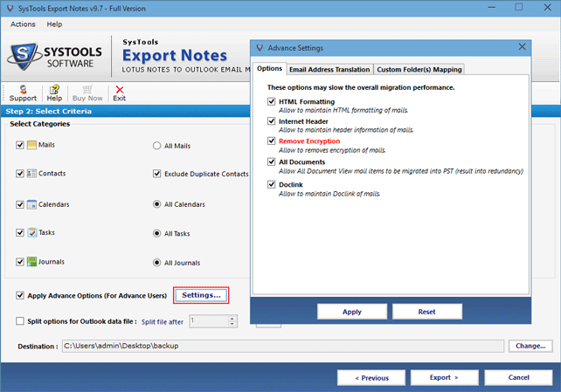The width and height of the screenshot is (561, 392).
Task: Click the 'Step 2: Select Criteria' heading
Action: [x=49, y=111]
